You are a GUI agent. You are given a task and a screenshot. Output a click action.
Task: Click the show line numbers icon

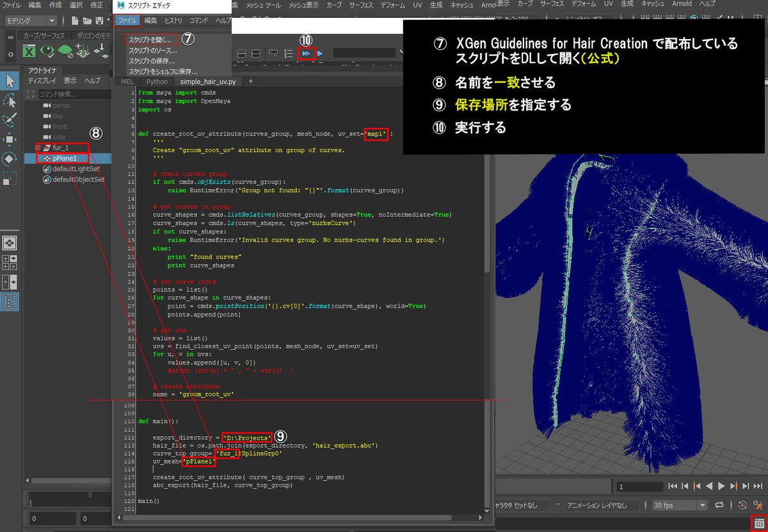click(x=289, y=54)
